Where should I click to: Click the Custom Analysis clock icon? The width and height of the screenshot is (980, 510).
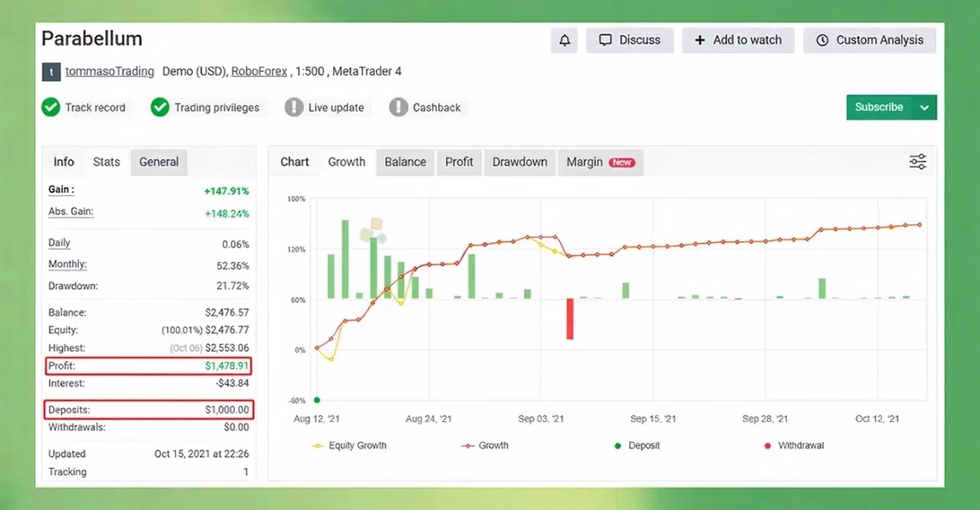point(822,41)
